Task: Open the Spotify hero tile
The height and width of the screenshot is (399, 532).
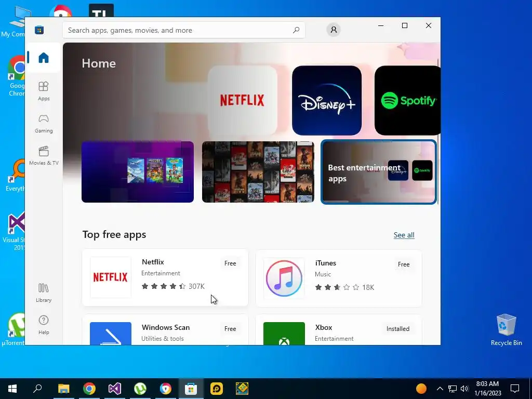Action: click(407, 100)
